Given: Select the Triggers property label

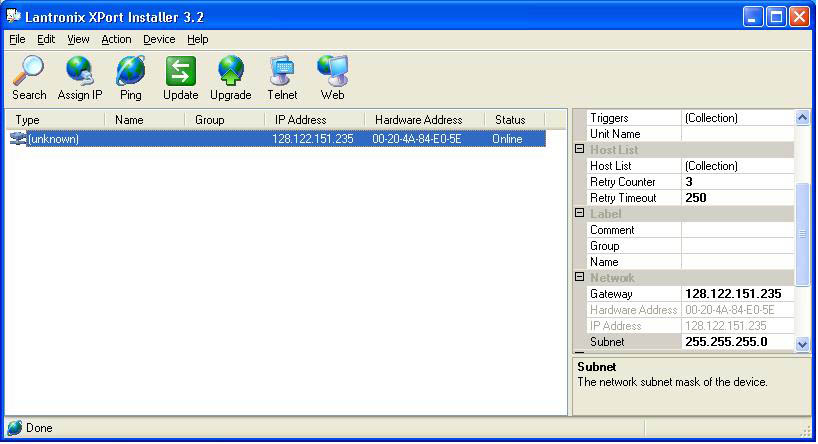Looking at the screenshot, I should (x=609, y=118).
